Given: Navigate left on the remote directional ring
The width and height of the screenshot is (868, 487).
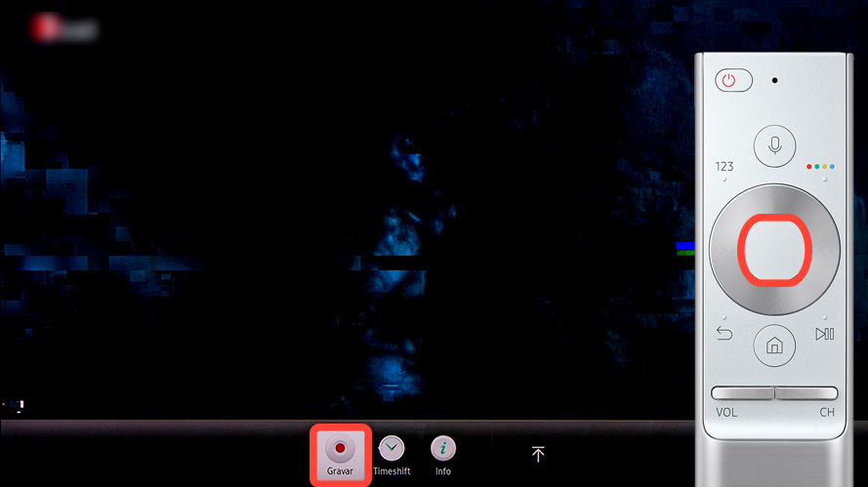Looking at the screenshot, I should (723, 250).
